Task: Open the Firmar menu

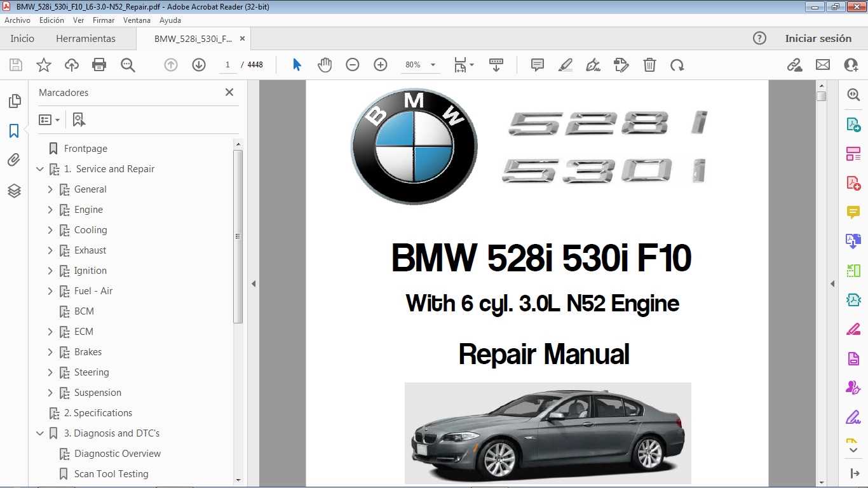Action: pyautogui.click(x=104, y=20)
